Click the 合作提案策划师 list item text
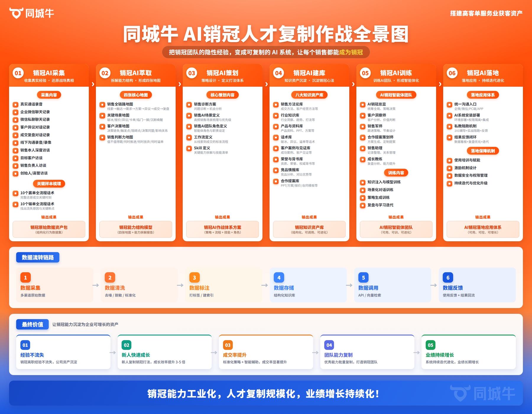The width and height of the screenshot is (532, 414). tap(380, 137)
